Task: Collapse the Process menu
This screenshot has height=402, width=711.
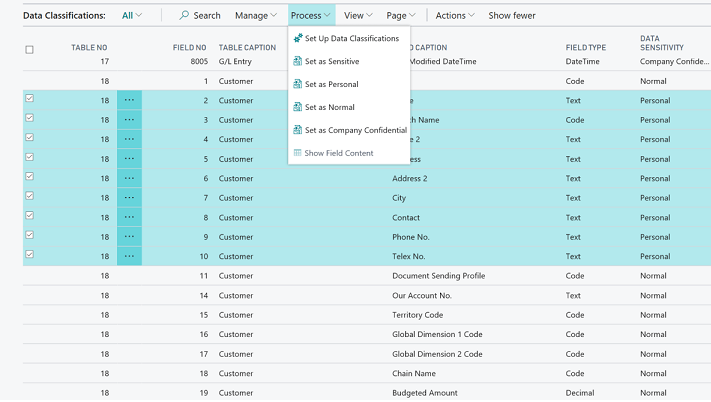Action: click(311, 15)
